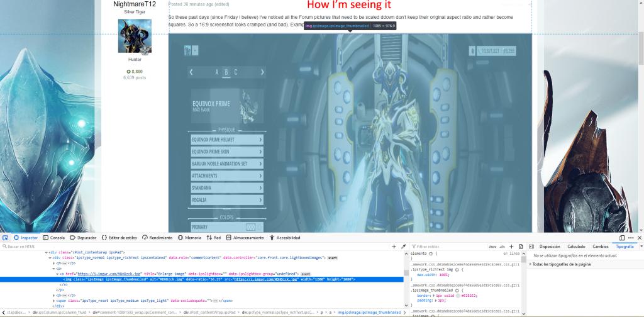Screen dimensions: 644x317
Task: Collapse the ipsType_normal ipsType_richText div node
Action: tap(50, 258)
